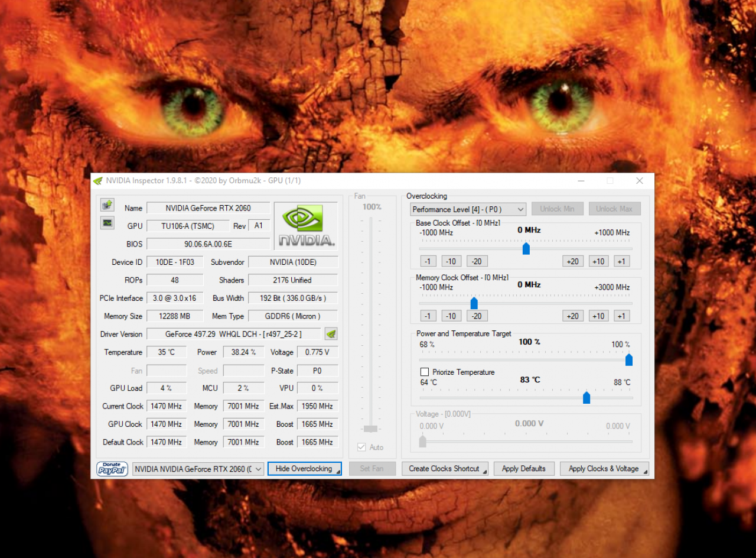Click the Name field NVIDIA GeForce RTX 2060
Screen dimensions: 756x558
[x=208, y=208]
